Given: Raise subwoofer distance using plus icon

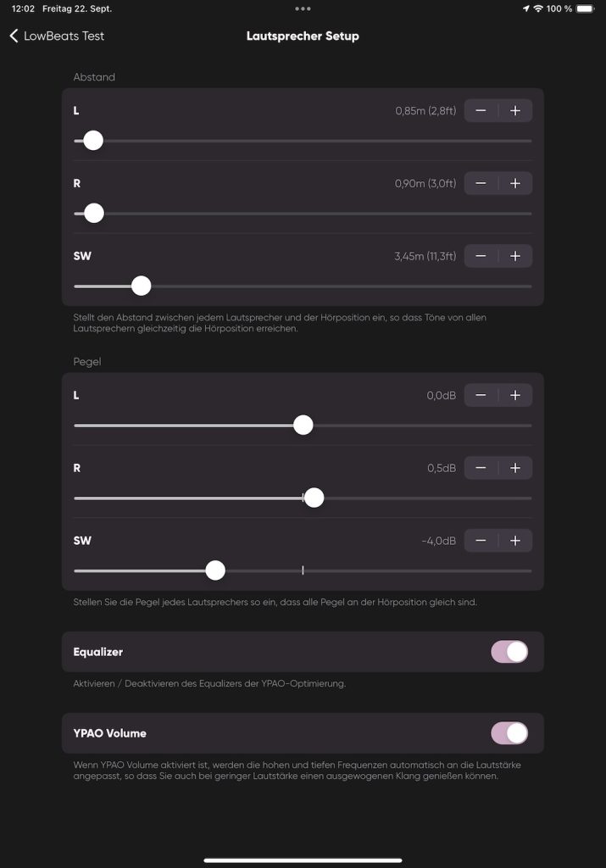Looking at the screenshot, I should click(x=515, y=256).
